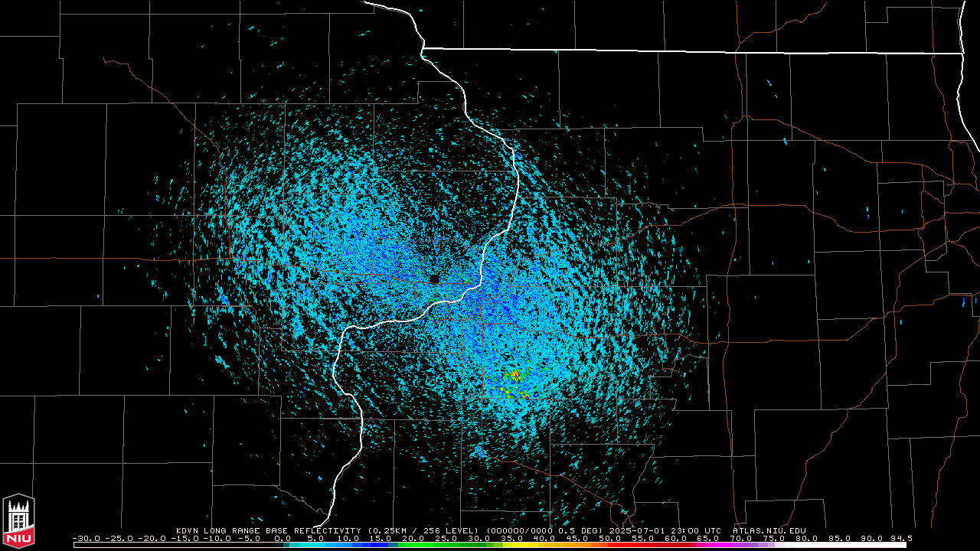Click the (0.25KM / 256 LEVEL) text
This screenshot has width=980, height=551.
pos(424,530)
